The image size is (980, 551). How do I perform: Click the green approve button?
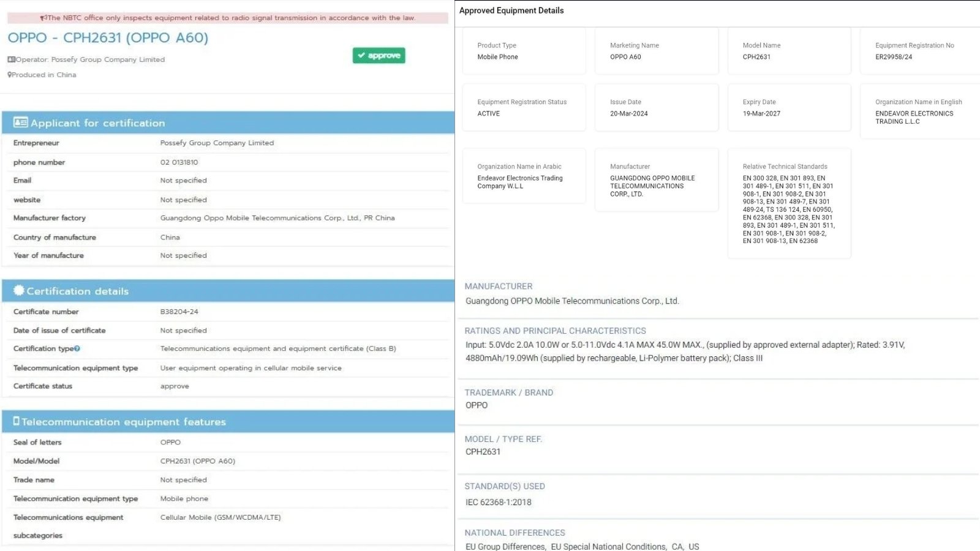point(379,56)
